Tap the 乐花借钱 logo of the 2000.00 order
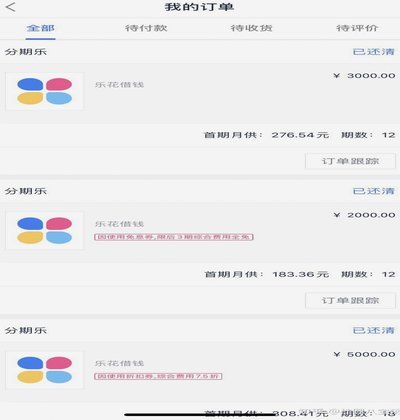Viewport: 400px width, 420px height. coord(45,231)
